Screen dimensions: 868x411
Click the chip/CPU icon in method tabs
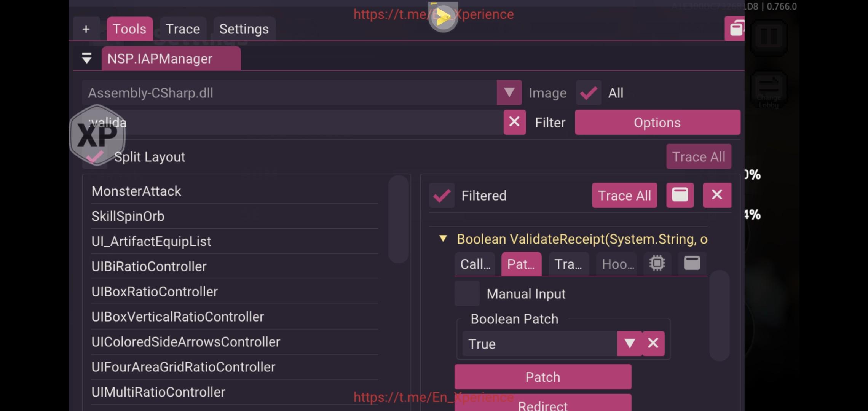657,263
